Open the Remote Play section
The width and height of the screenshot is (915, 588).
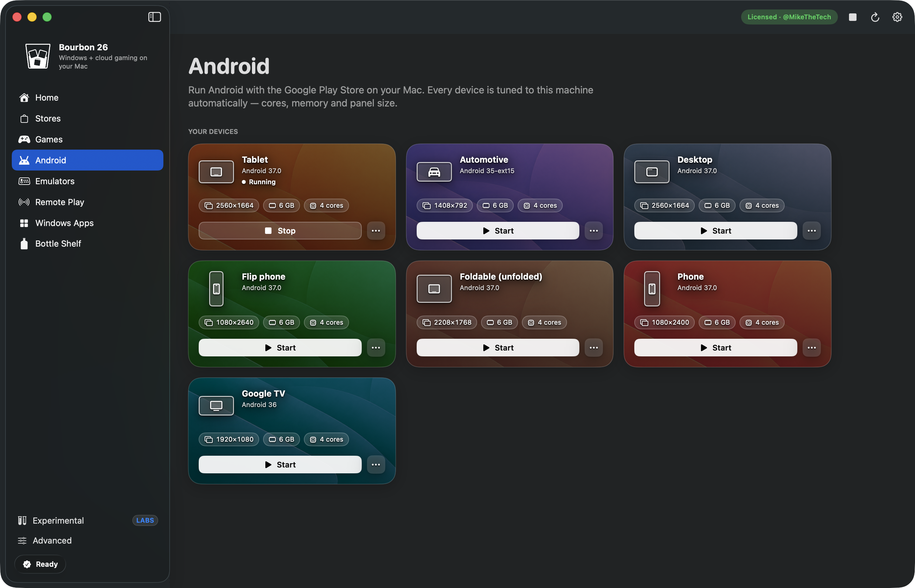[x=88, y=202]
